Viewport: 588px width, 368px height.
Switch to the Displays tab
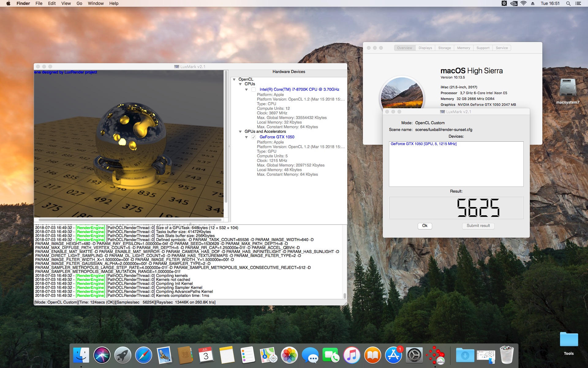[x=425, y=48]
